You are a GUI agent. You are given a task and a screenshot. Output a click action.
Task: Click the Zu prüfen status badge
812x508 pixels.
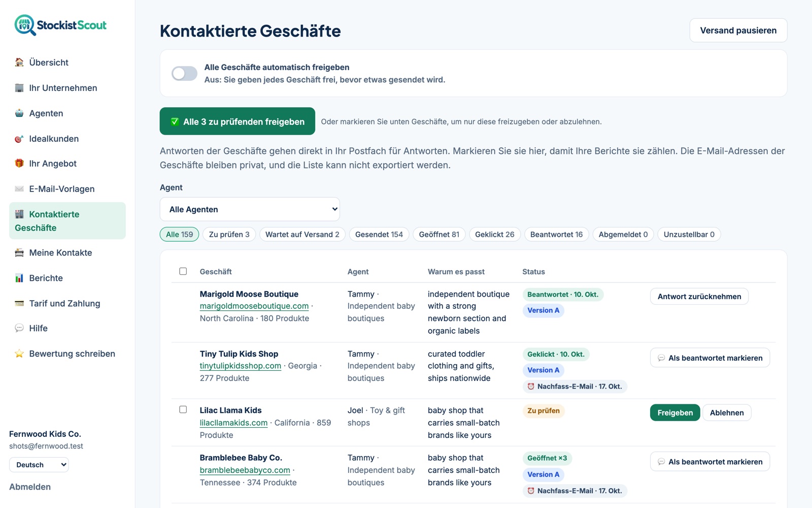pyautogui.click(x=544, y=411)
